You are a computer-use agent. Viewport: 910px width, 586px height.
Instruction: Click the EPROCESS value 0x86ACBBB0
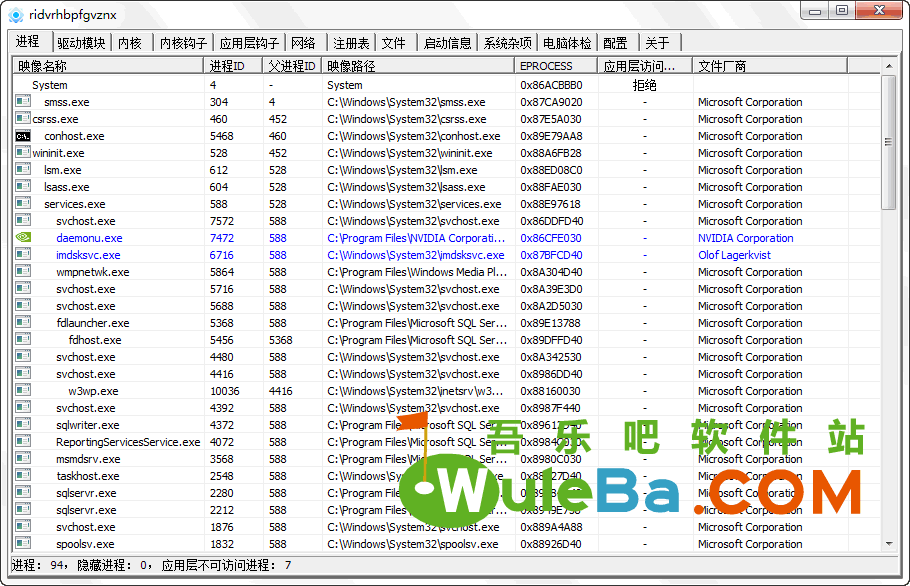551,85
